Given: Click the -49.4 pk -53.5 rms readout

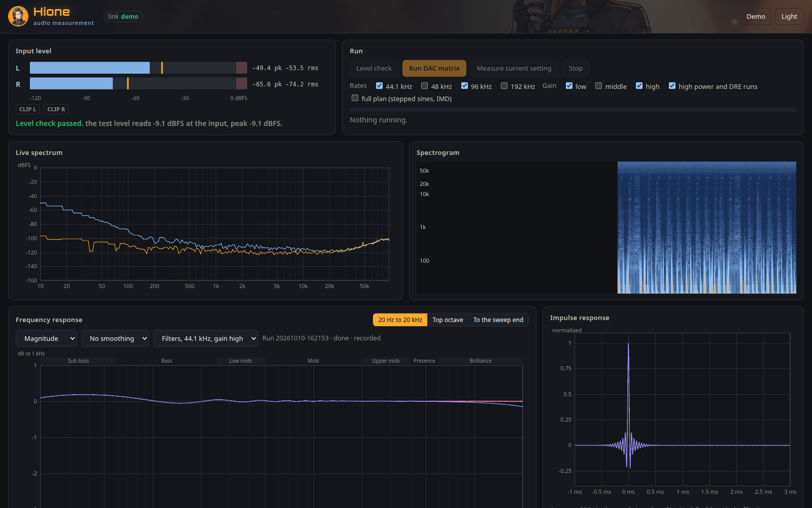Looking at the screenshot, I should click(285, 68).
